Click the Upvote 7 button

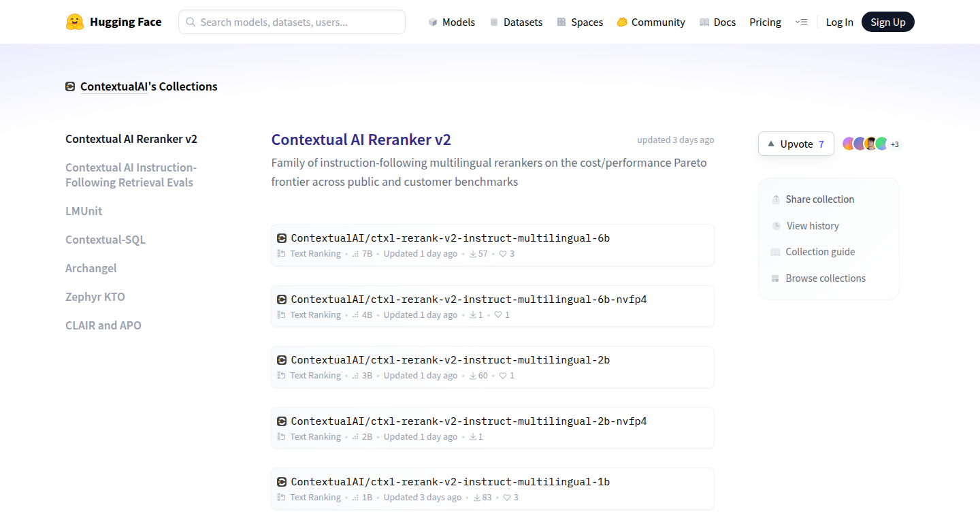(796, 144)
